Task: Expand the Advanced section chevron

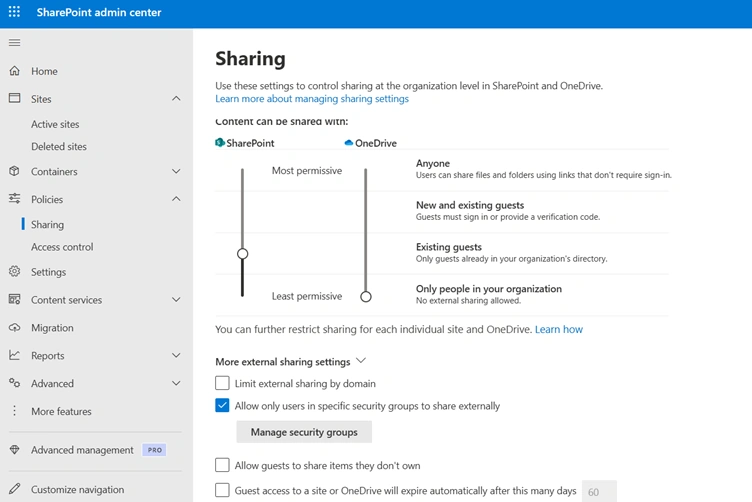Action: coord(176,383)
